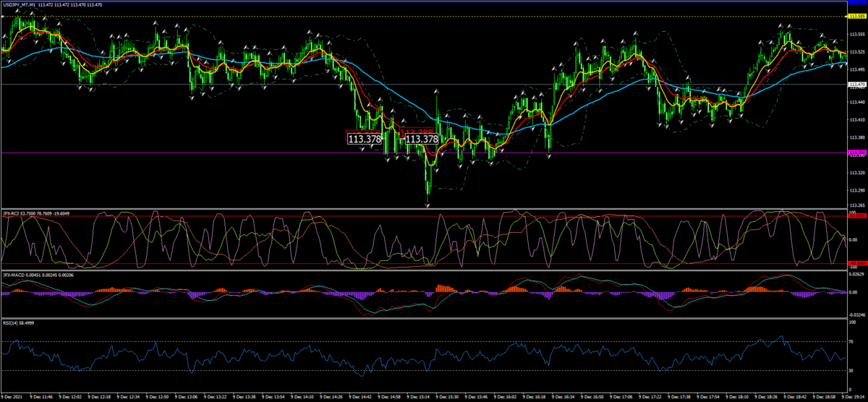
Task: Click the yellow 113.585 price tag
Action: pyautogui.click(x=857, y=17)
